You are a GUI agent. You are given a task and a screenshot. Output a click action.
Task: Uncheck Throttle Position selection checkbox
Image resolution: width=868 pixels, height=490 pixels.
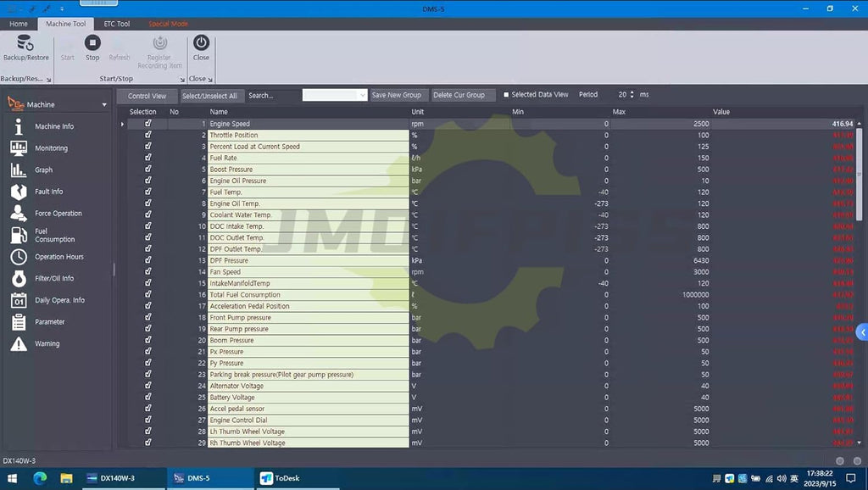[147, 135]
